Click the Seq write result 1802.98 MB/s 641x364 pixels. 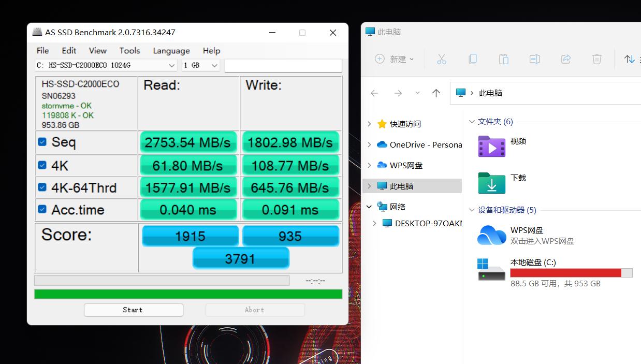(290, 142)
